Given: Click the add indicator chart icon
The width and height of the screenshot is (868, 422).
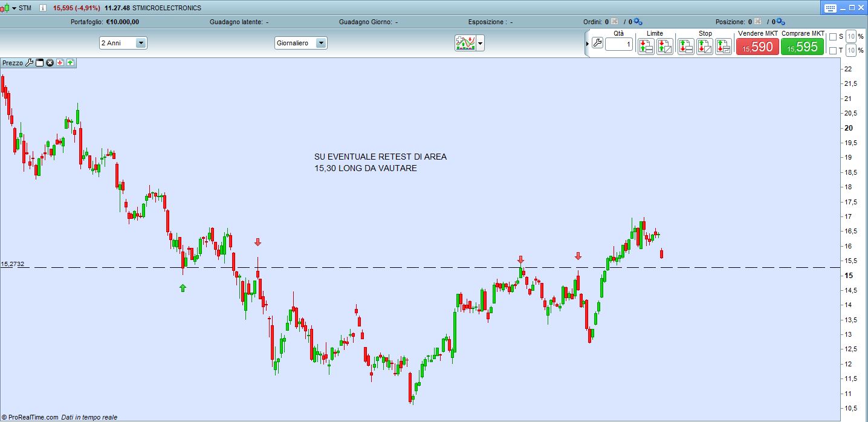Looking at the screenshot, I should coord(465,44).
